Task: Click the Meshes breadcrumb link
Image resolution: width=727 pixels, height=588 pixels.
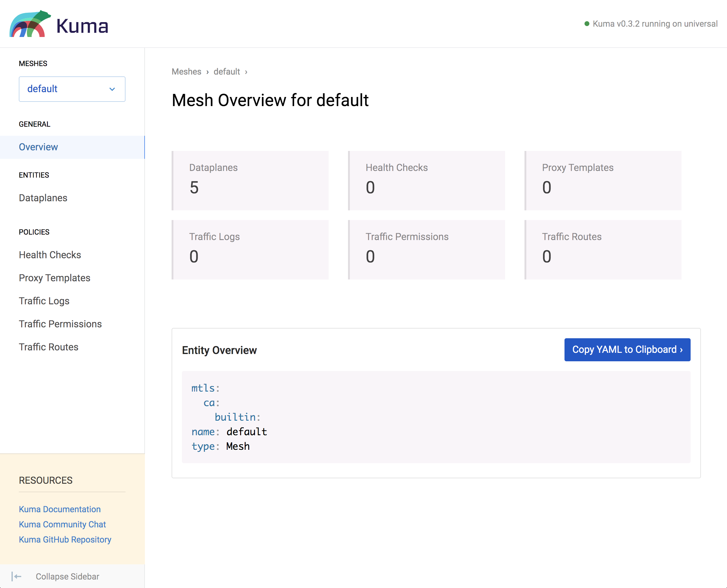Action: tap(186, 72)
